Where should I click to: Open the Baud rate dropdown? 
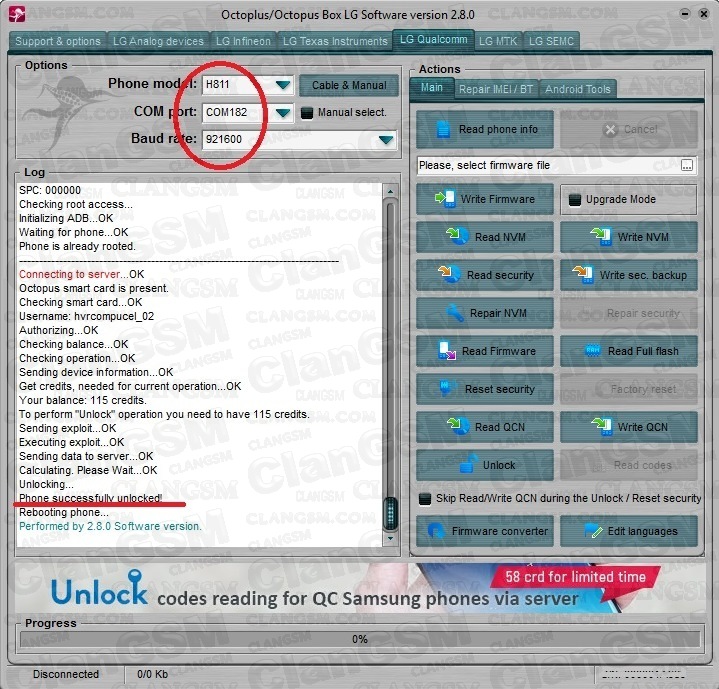[386, 139]
